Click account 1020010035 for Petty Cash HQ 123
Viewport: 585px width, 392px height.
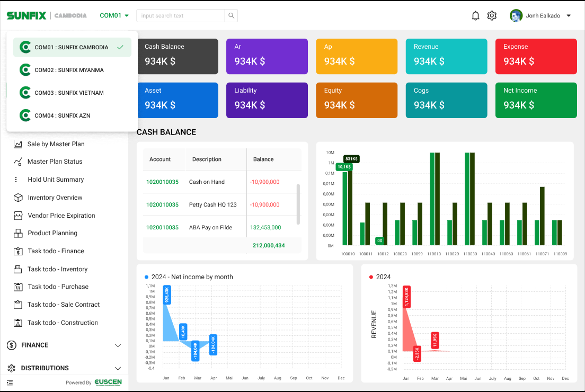pyautogui.click(x=162, y=205)
